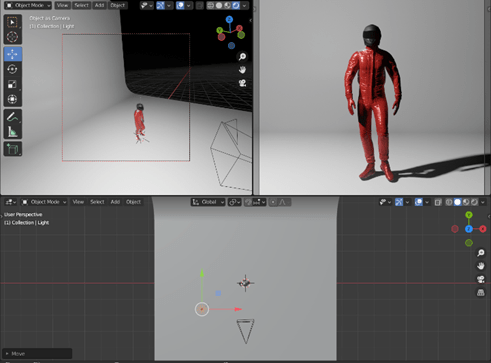Click negative Y green circle in bottom gizmo

[x=469, y=243]
